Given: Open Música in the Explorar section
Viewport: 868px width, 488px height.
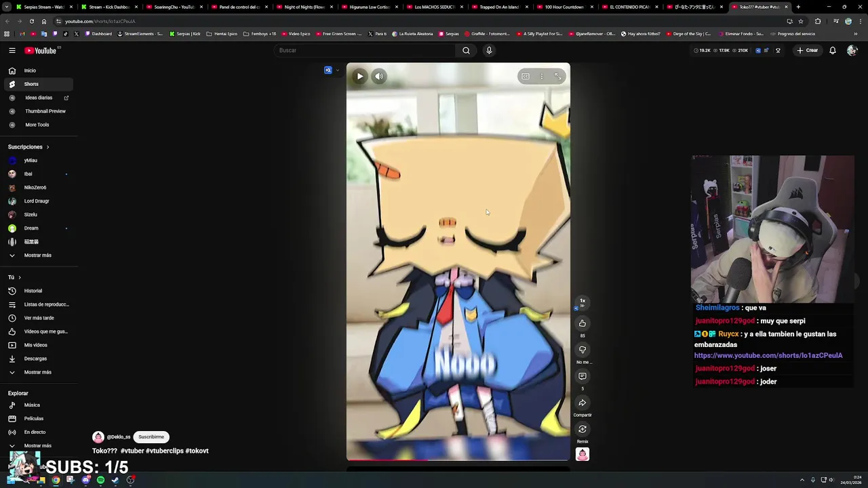Looking at the screenshot, I should tap(37, 405).
